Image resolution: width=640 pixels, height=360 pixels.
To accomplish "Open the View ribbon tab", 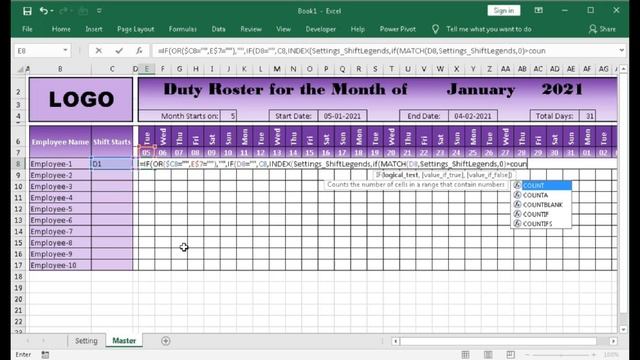I will 283,29.
